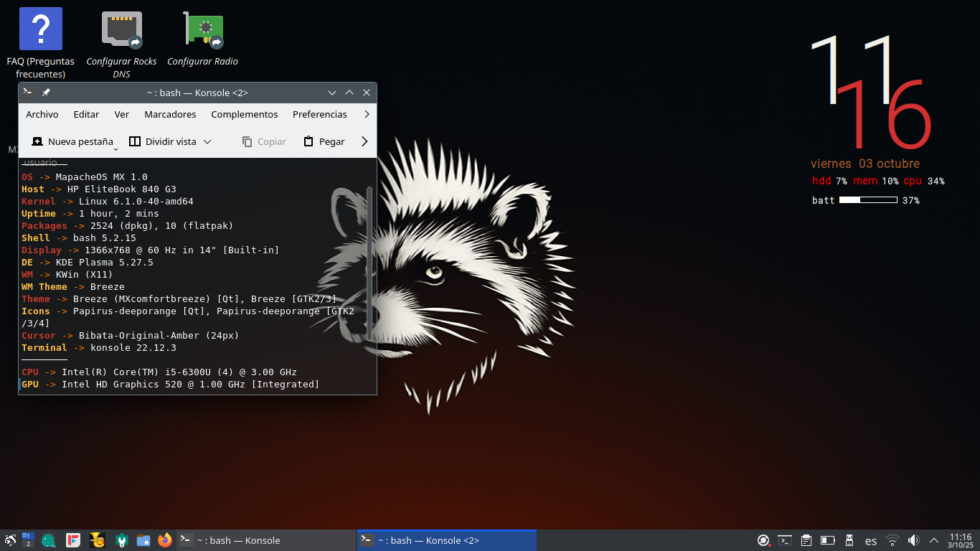Open the Ver menu
The image size is (980, 551).
(122, 114)
